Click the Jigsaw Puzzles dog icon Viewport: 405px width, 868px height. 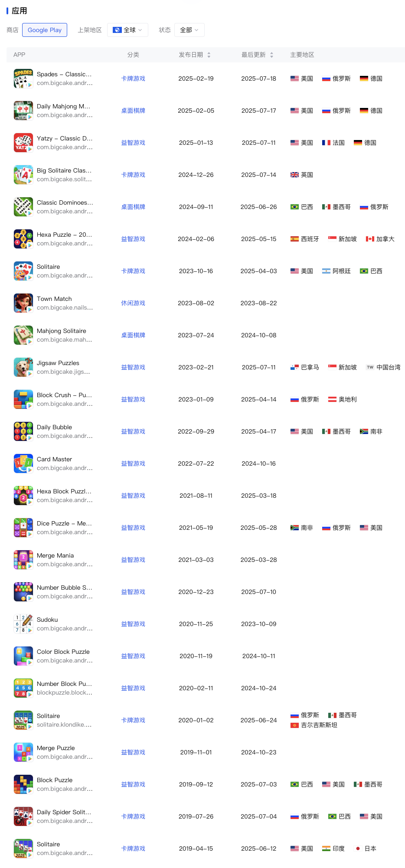tap(23, 367)
